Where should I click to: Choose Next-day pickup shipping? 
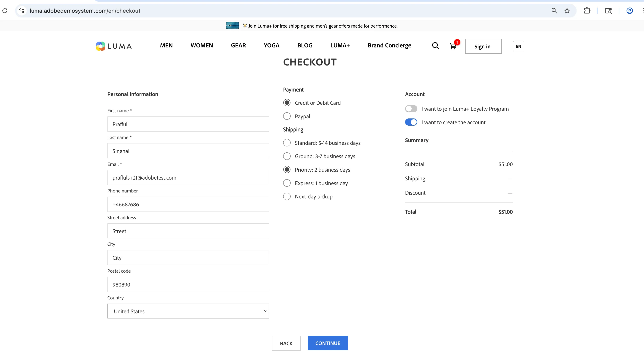[x=287, y=196]
